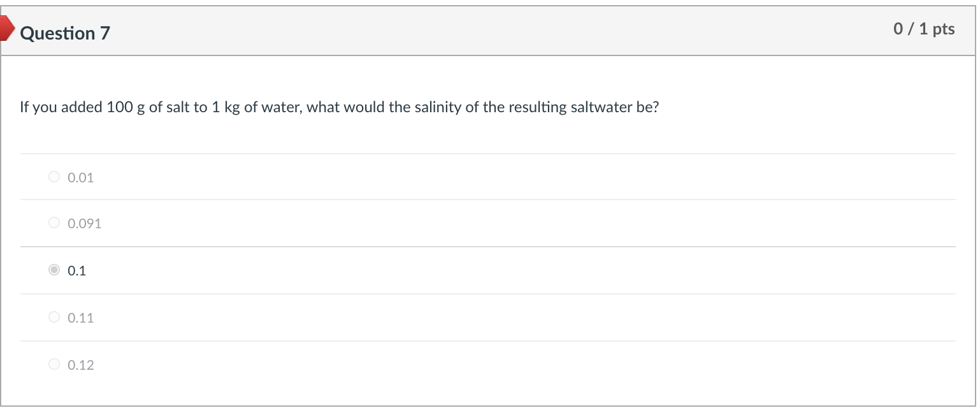Click the 0.12 answer label text

80,363
